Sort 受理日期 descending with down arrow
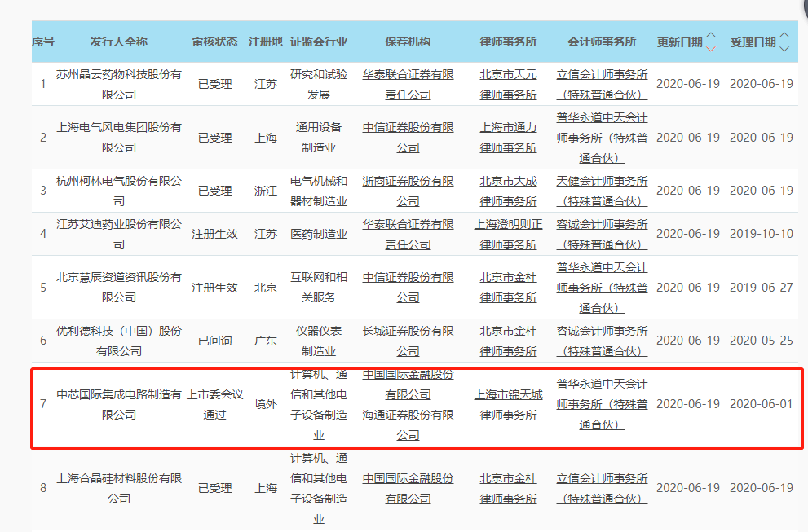This screenshot has height=532, width=808. [x=784, y=48]
